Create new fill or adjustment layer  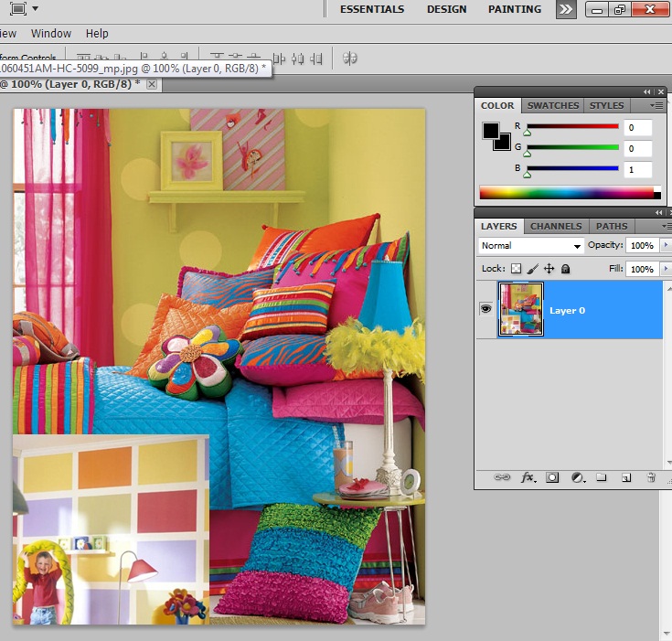(x=577, y=477)
